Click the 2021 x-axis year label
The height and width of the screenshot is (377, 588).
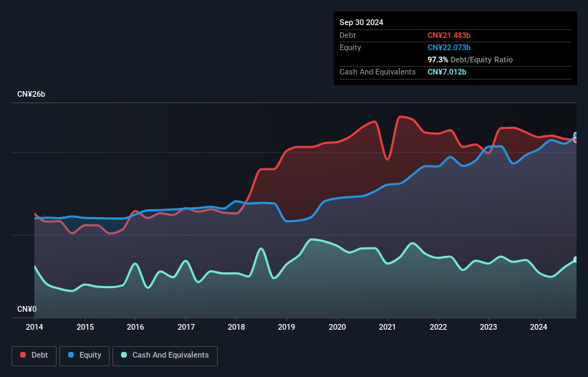387,328
